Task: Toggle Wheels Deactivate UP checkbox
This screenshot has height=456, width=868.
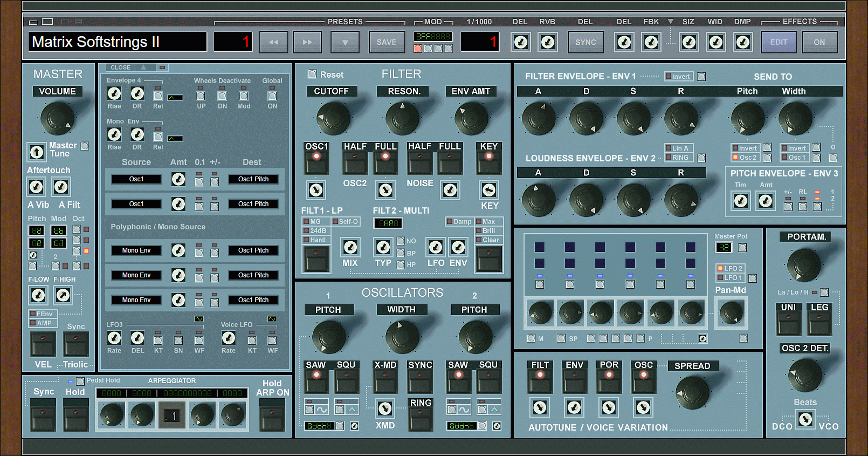Action: tap(201, 96)
